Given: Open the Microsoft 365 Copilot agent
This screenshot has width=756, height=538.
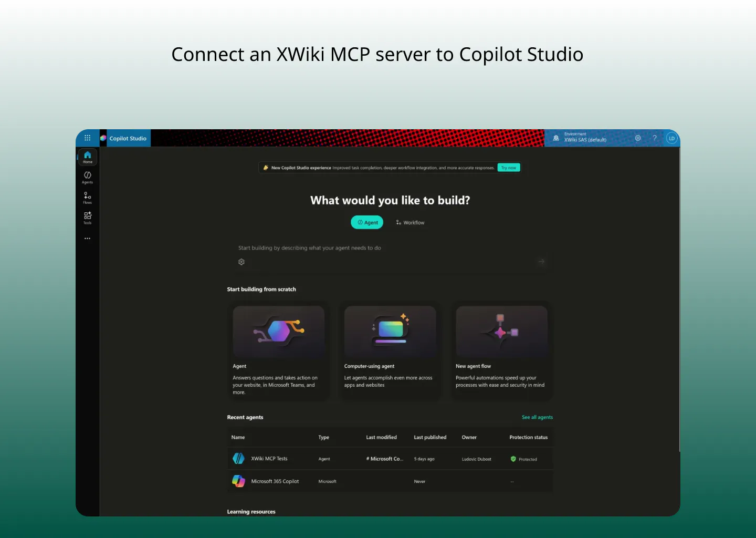Looking at the screenshot, I should click(x=275, y=481).
